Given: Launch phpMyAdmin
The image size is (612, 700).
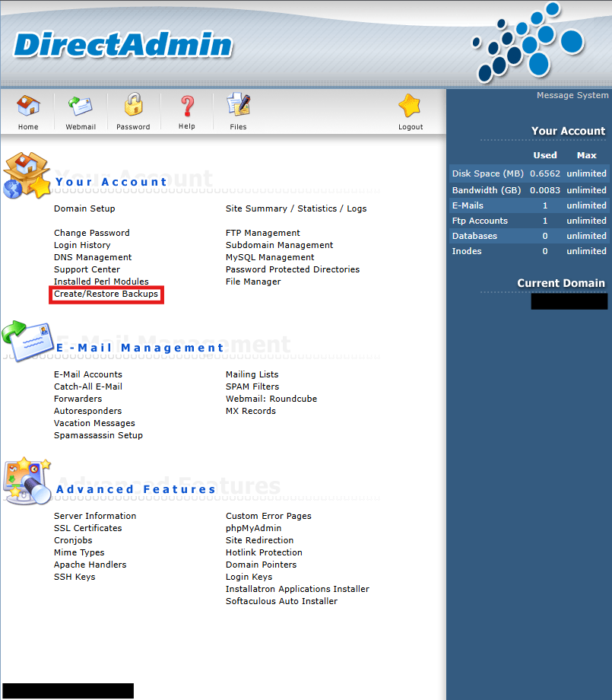Looking at the screenshot, I should click(253, 528).
